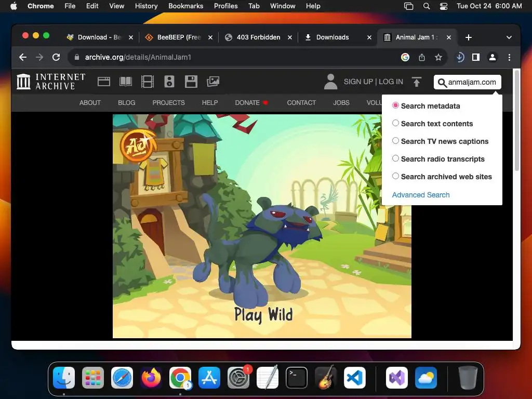Open the PROJECTS link
The height and width of the screenshot is (399, 532).
tap(169, 103)
